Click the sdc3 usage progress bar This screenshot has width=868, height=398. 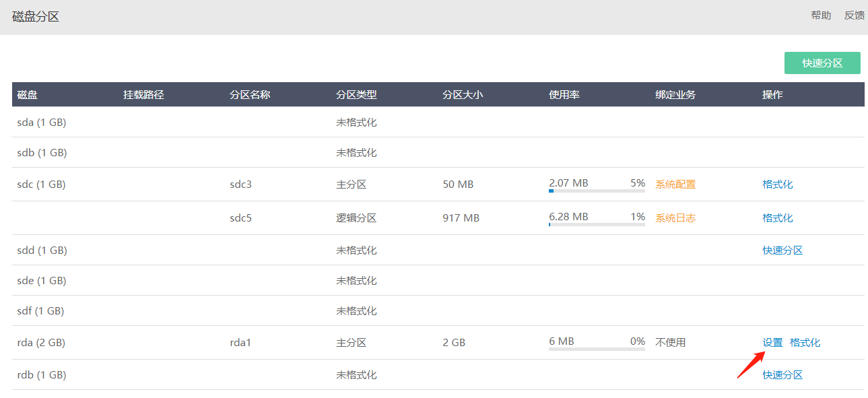[x=597, y=191]
